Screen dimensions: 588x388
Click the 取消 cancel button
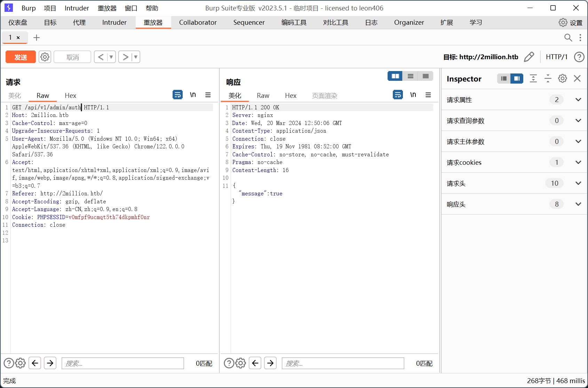(x=72, y=57)
